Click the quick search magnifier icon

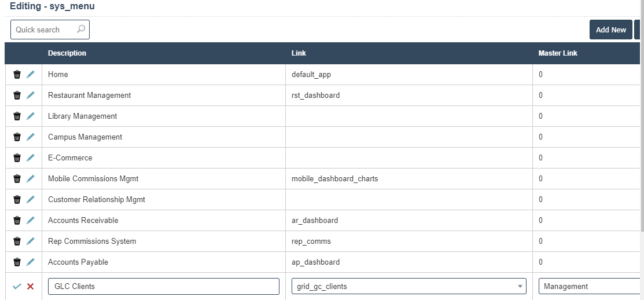coord(81,29)
